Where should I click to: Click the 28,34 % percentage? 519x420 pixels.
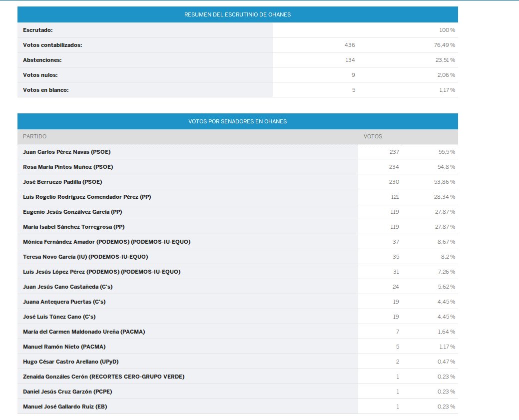click(x=445, y=197)
